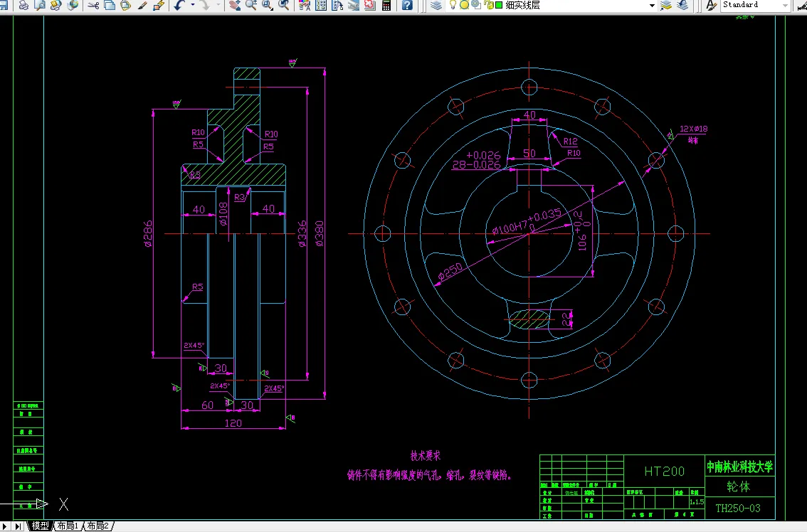807x532 pixels.
Task: Open the Tool Palettes window icon
Action: [337, 5]
